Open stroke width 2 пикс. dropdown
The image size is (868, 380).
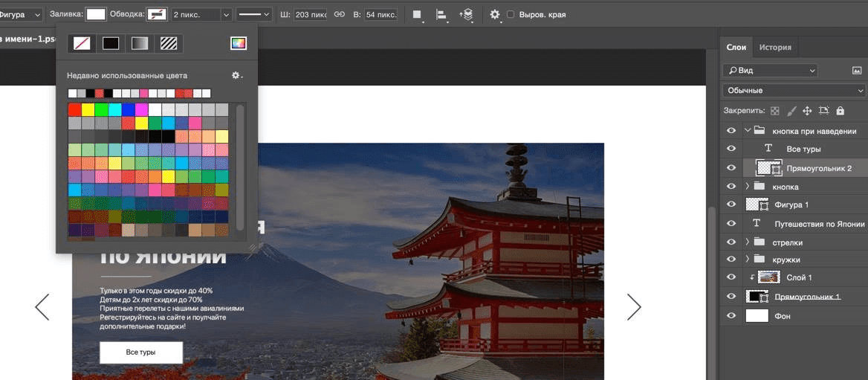pos(226,14)
